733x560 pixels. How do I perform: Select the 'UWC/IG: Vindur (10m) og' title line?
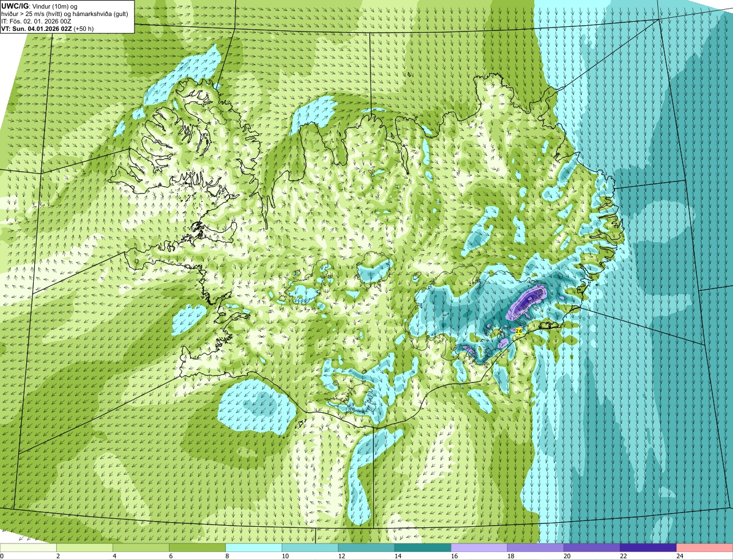pos(40,5)
